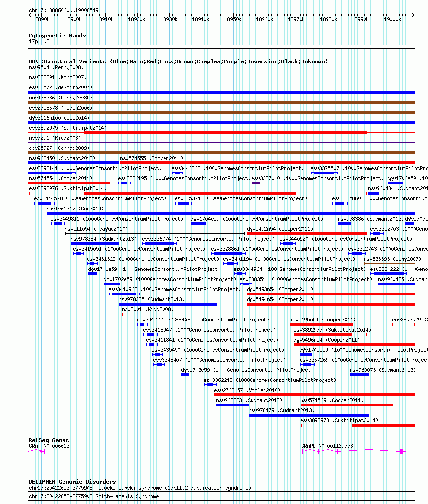Click red bar under nsv574569 (Cooper2011)
Screen dimensions: 428x504
[347, 405]
